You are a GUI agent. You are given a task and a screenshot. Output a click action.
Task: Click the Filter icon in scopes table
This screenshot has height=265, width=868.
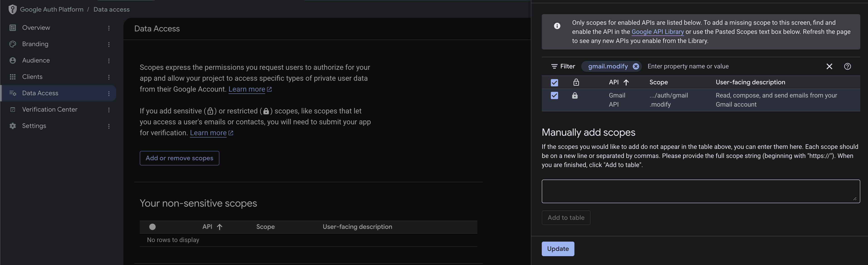(554, 67)
